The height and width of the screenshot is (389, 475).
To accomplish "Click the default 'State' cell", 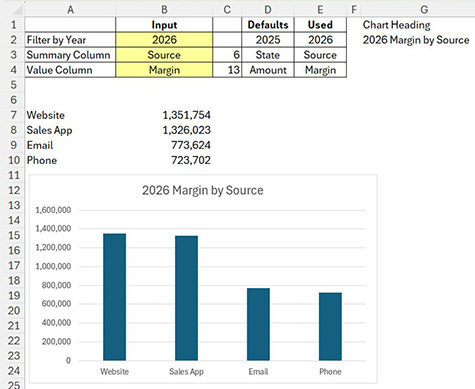I will pyautogui.click(x=268, y=55).
